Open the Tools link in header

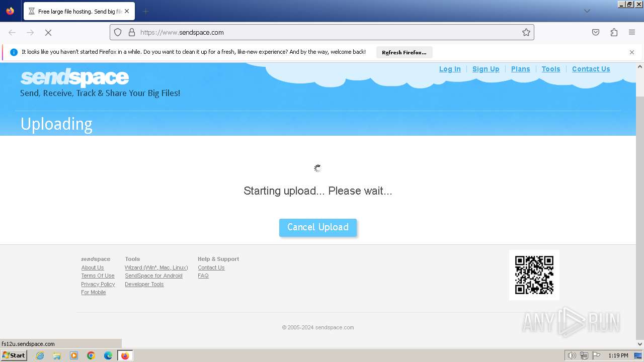click(551, 69)
